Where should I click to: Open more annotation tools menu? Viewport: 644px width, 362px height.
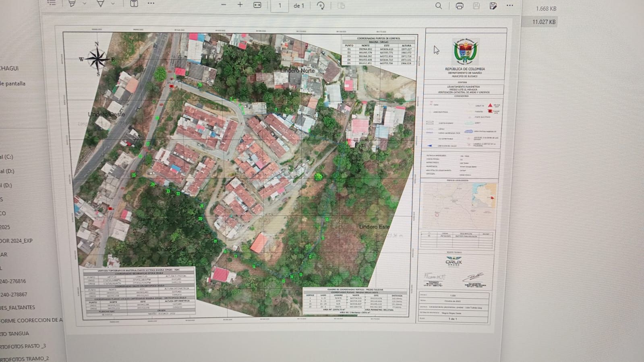(151, 3)
